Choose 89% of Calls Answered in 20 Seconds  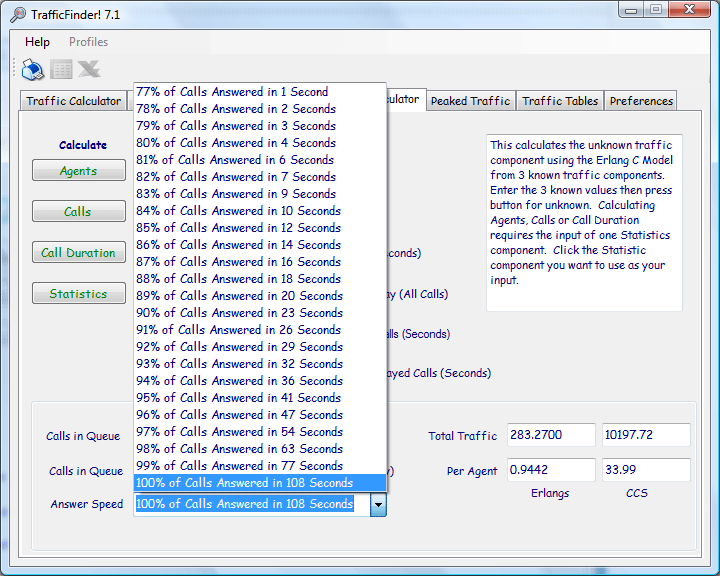tap(260, 296)
